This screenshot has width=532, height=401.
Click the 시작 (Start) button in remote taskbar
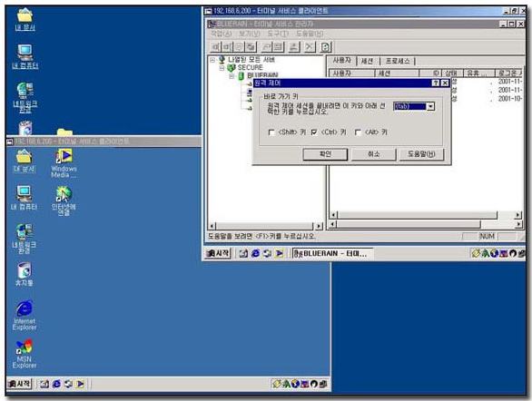[x=219, y=253]
